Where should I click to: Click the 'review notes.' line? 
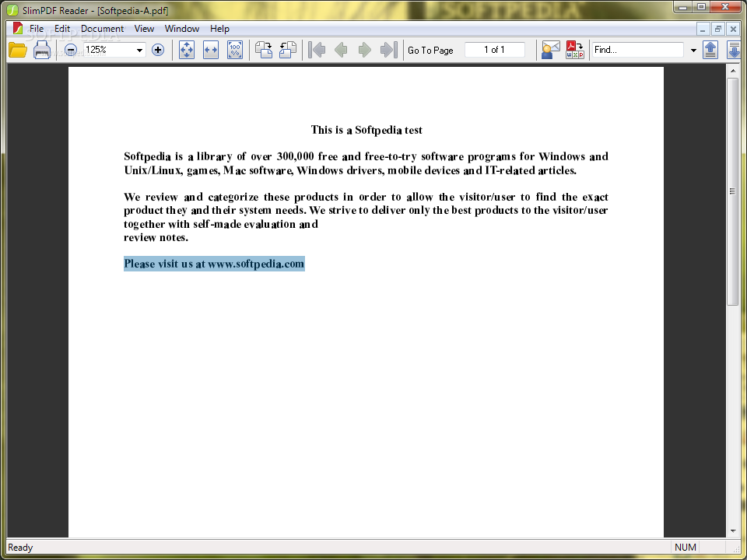156,238
